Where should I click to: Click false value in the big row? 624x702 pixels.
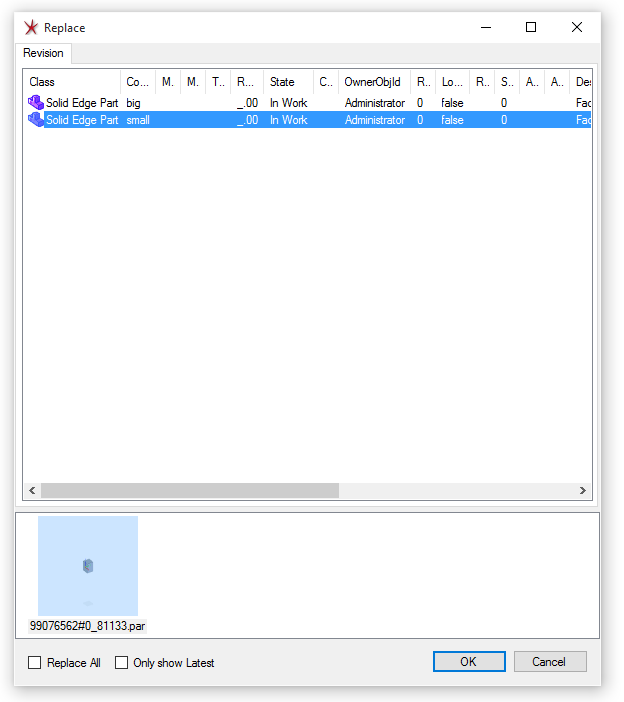click(x=452, y=103)
